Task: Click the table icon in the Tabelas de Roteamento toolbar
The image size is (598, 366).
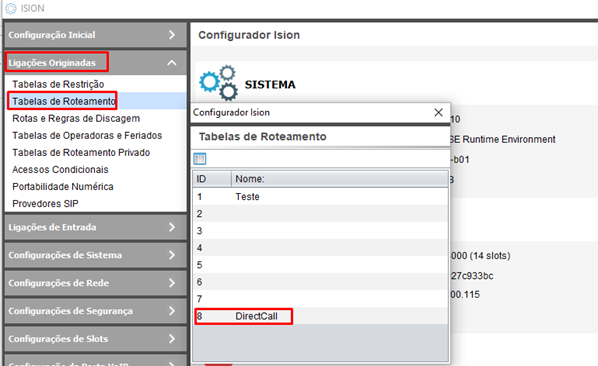Action: 199,159
